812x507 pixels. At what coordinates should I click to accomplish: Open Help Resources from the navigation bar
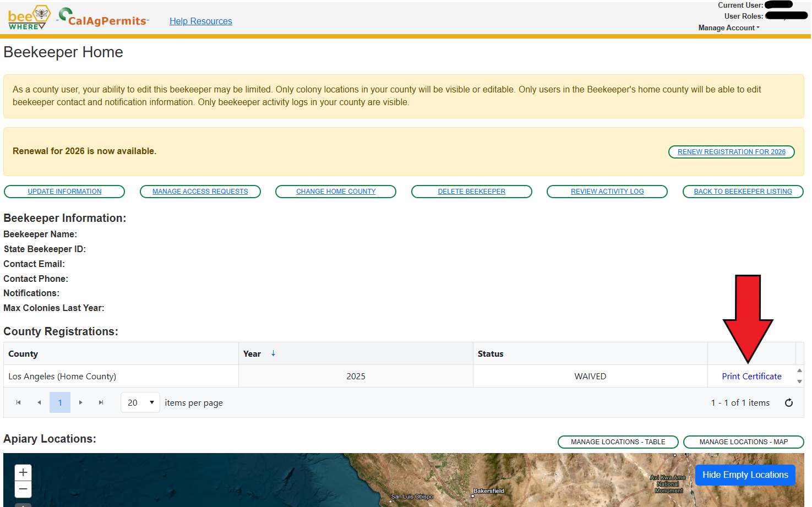point(200,21)
